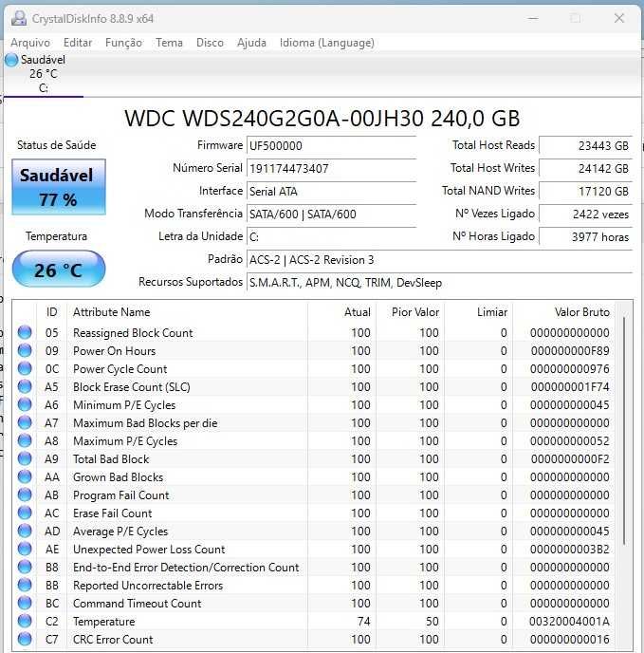Click the Atual column header
The height and width of the screenshot is (653, 644).
click(341, 312)
